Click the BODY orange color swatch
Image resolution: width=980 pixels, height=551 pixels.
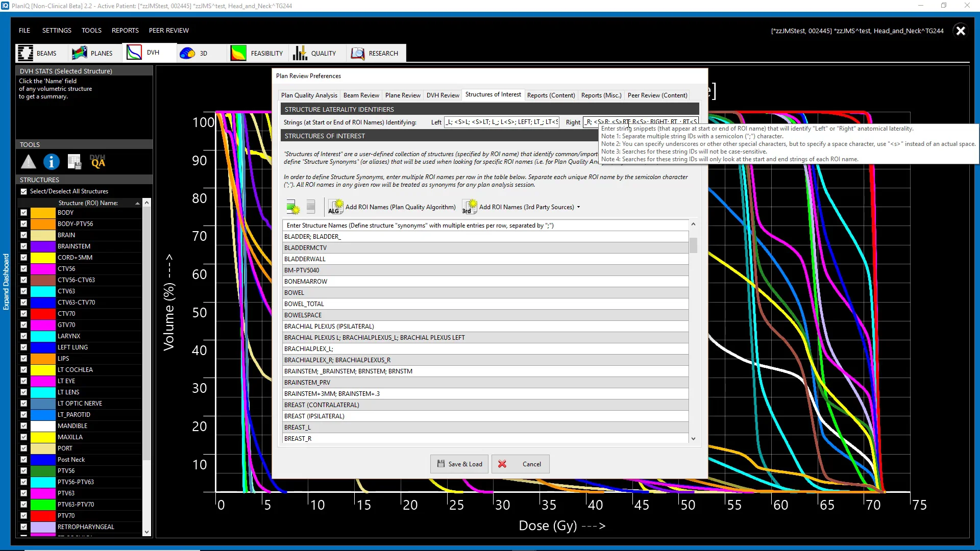pos(43,213)
